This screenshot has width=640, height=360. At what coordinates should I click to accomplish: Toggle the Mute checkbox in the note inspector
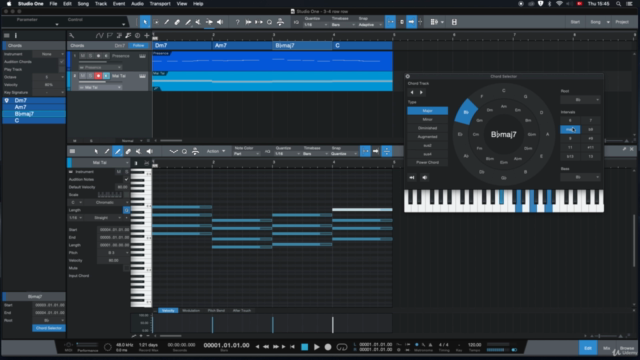(x=126, y=268)
